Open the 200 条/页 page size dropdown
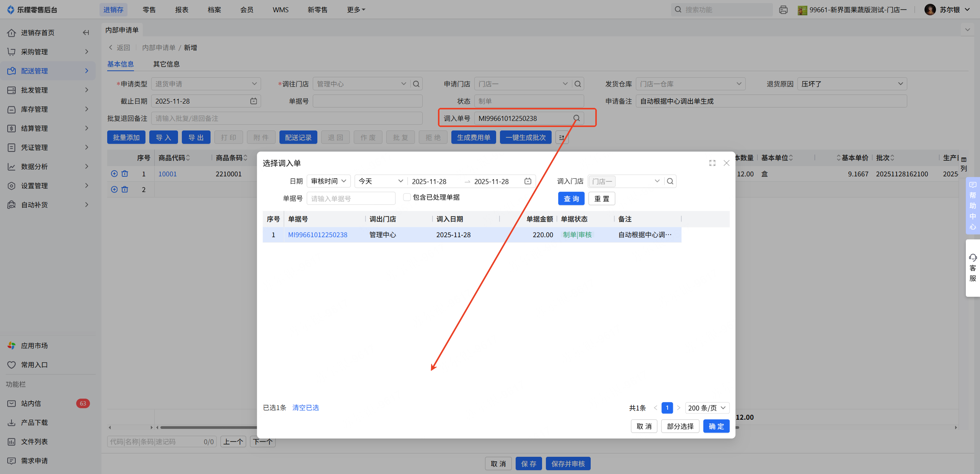Image resolution: width=980 pixels, height=474 pixels. coord(707,408)
